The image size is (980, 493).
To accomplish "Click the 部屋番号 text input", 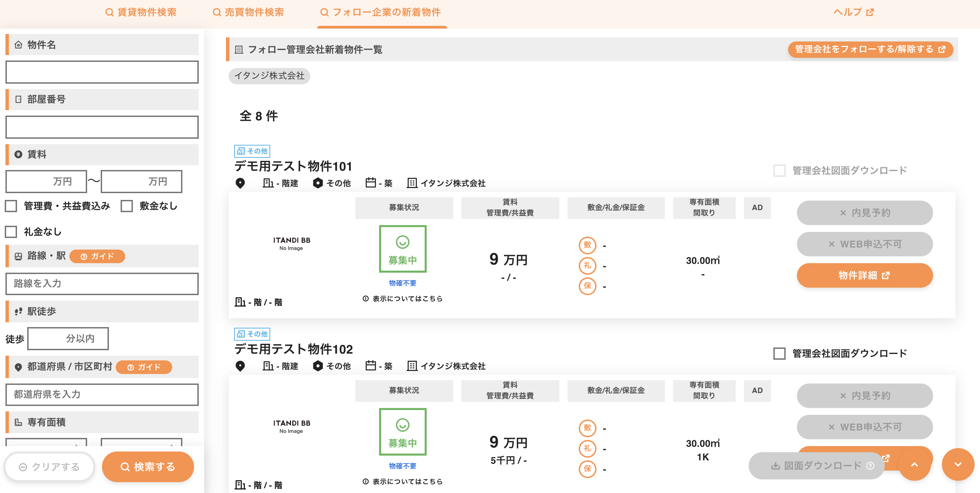I will point(102,127).
